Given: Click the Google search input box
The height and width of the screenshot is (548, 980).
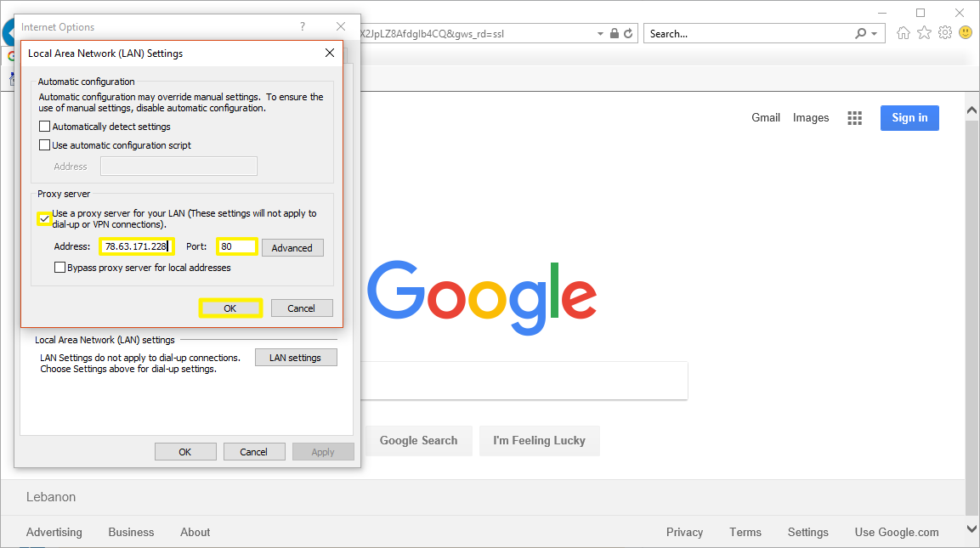Looking at the screenshot, I should point(524,381).
